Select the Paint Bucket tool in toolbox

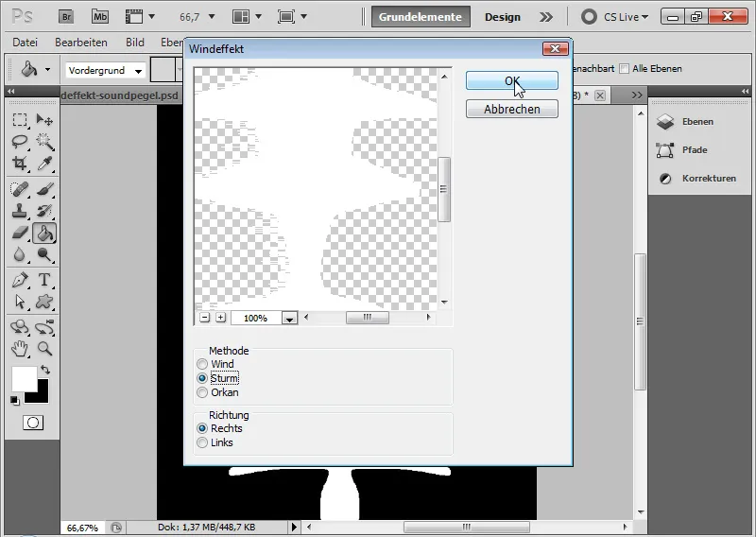pyautogui.click(x=44, y=233)
